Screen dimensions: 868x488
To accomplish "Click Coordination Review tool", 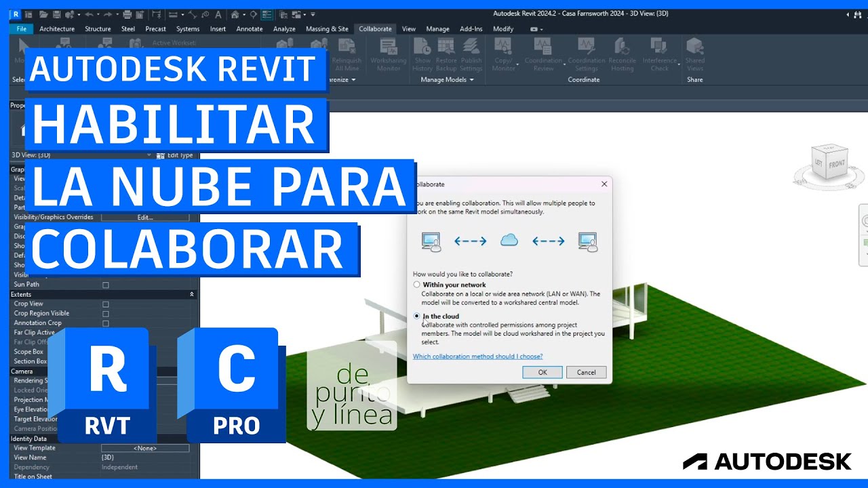I will [543, 56].
